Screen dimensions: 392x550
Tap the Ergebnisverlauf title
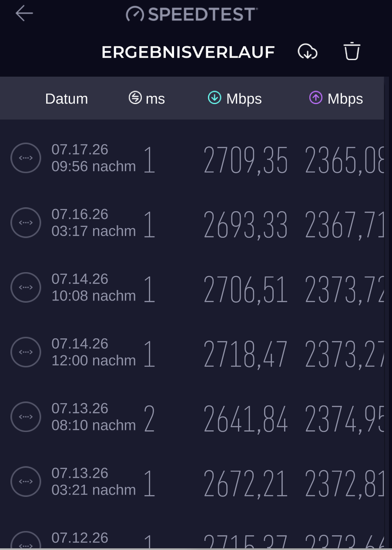coord(188,52)
